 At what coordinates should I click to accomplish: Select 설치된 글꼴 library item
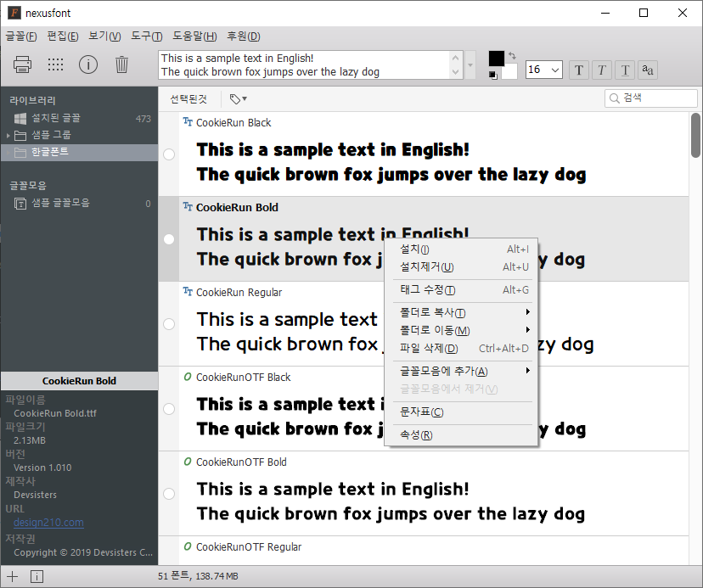[x=79, y=118]
